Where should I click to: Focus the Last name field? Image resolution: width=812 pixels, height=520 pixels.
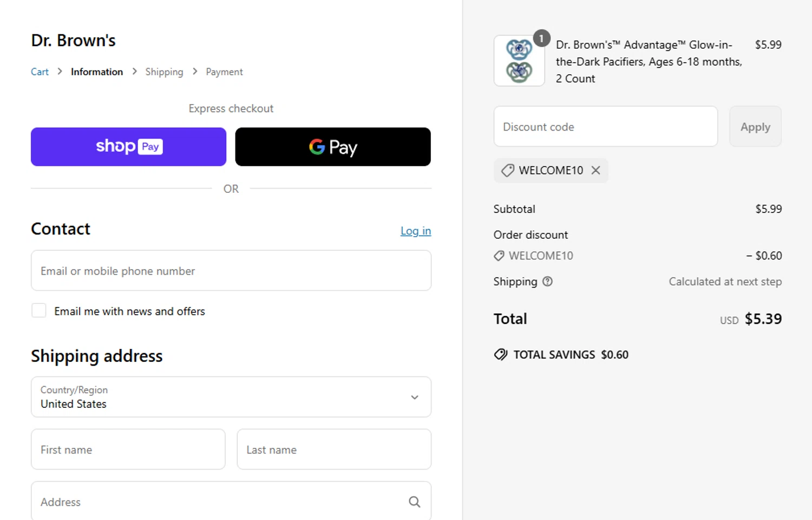pyautogui.click(x=334, y=449)
